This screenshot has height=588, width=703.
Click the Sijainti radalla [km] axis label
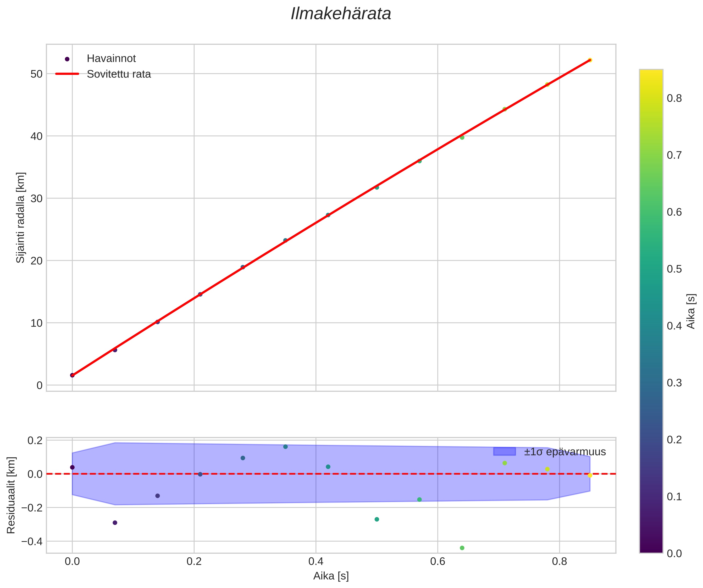coord(21,218)
